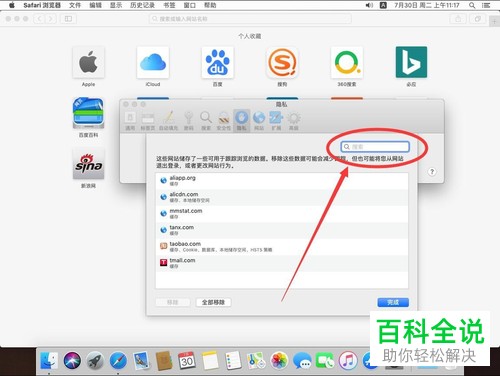Open the 帮助 menu

[x=210, y=5]
